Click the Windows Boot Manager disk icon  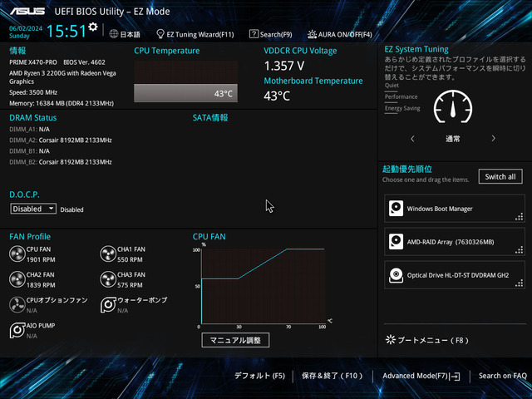396,209
